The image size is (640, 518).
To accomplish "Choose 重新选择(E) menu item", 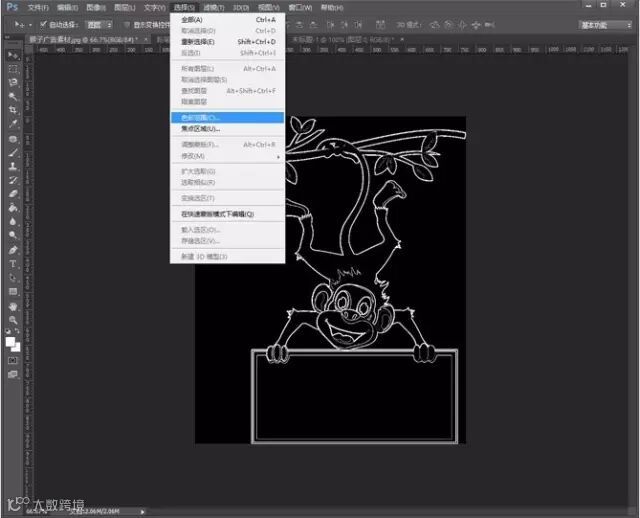I will pyautogui.click(x=227, y=42).
